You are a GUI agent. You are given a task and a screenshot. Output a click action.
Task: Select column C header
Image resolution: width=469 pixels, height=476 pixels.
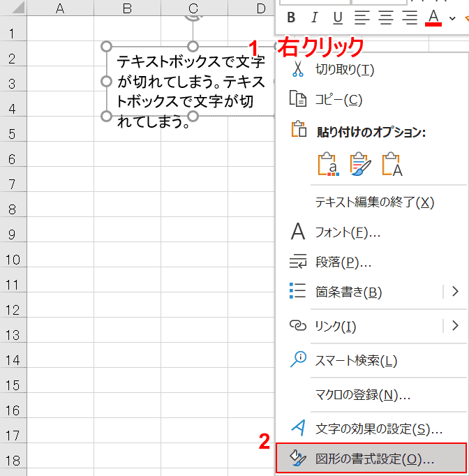tap(194, 8)
